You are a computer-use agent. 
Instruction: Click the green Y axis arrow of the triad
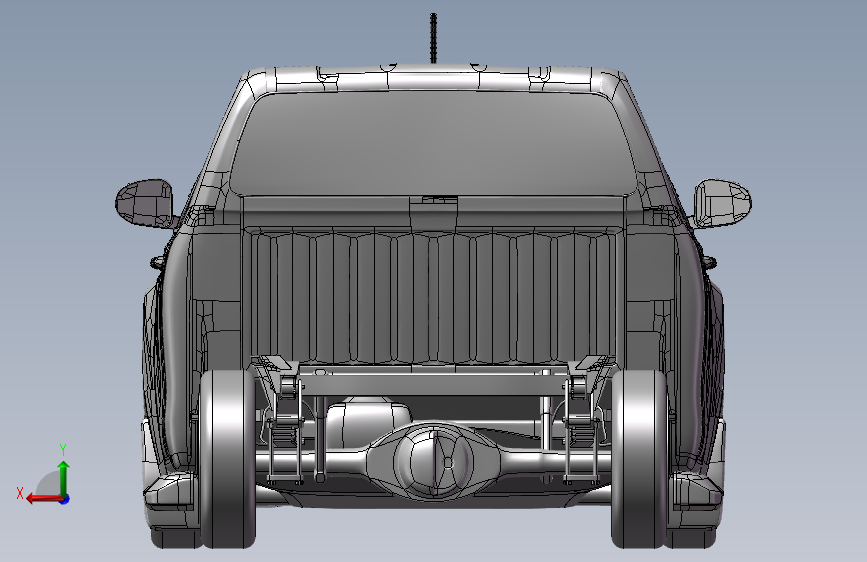tap(64, 478)
